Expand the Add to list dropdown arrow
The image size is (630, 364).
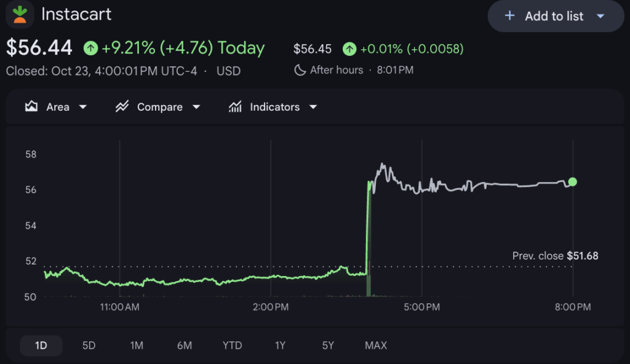[x=600, y=16]
